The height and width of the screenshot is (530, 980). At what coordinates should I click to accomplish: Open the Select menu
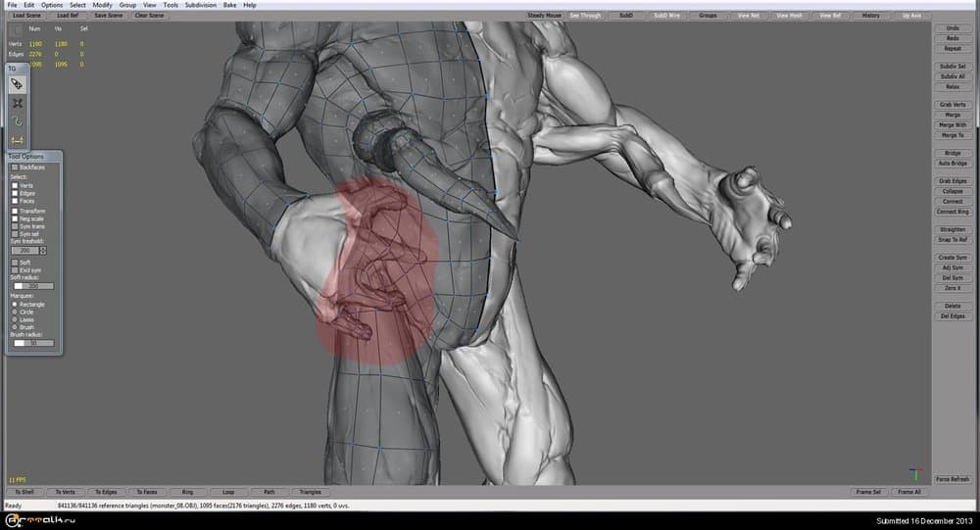[77, 5]
